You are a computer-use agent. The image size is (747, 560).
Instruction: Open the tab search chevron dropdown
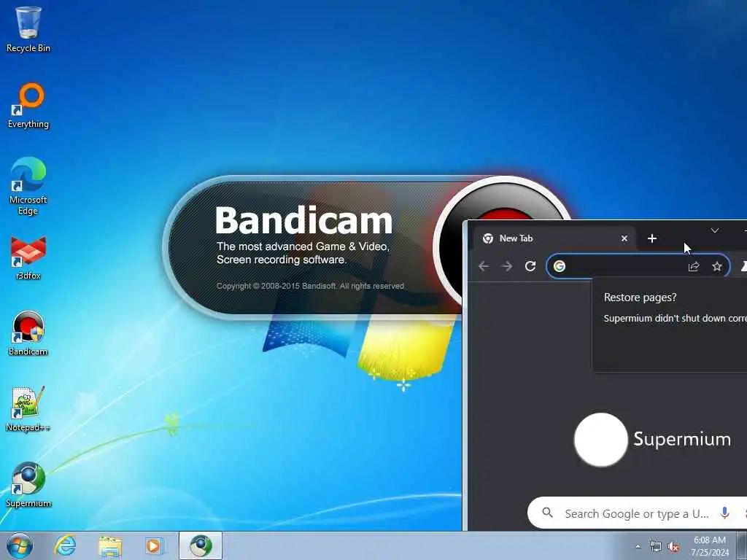(x=715, y=230)
